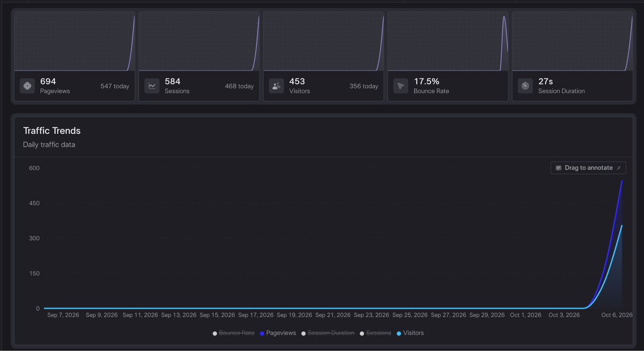Hide the Pageviews series in chart
The image size is (644, 351).
point(278,333)
